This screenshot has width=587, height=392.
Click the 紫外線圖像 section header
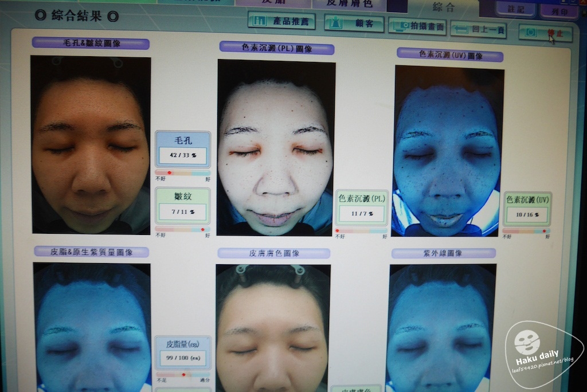point(443,253)
